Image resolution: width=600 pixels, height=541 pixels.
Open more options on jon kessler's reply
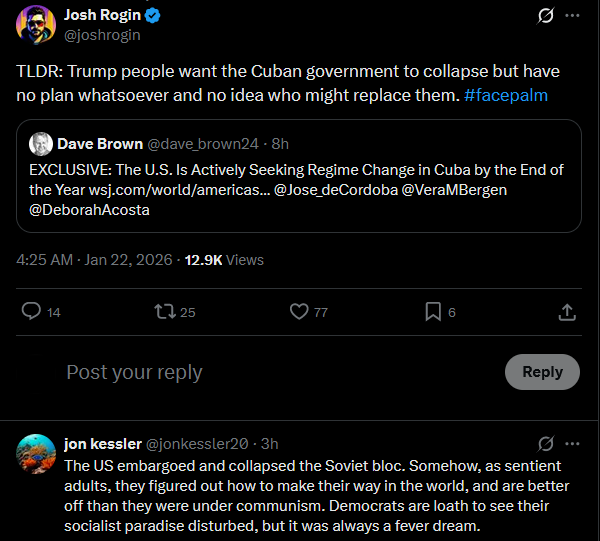coord(572,443)
